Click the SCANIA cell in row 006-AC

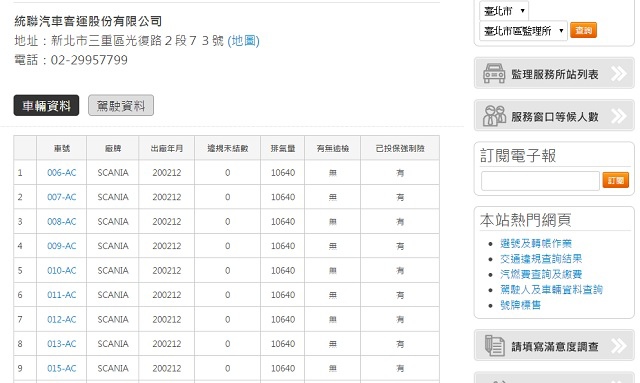pyautogui.click(x=113, y=173)
